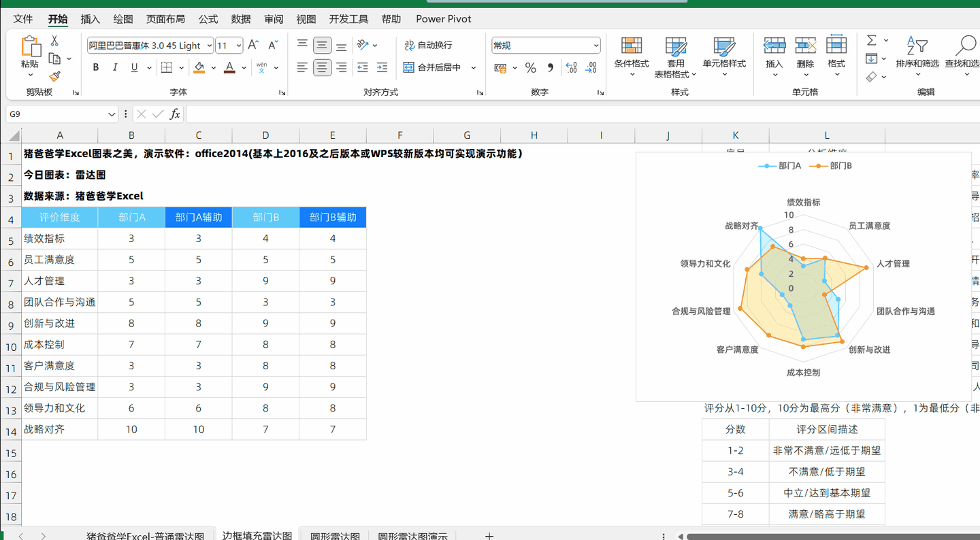This screenshot has height=540, width=980.
Task: Toggle italic formatting
Action: pos(114,67)
